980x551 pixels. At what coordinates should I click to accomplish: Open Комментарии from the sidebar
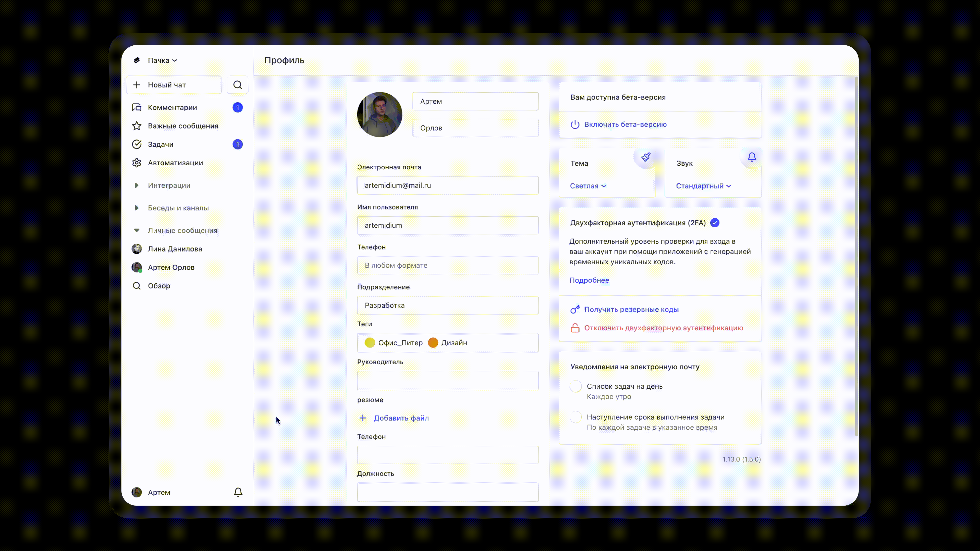172,108
